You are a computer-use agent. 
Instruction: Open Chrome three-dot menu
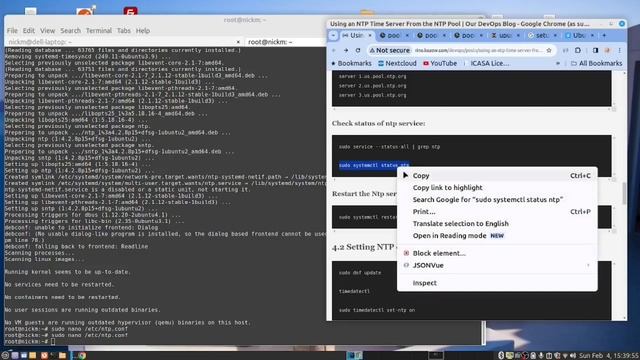tap(620, 50)
